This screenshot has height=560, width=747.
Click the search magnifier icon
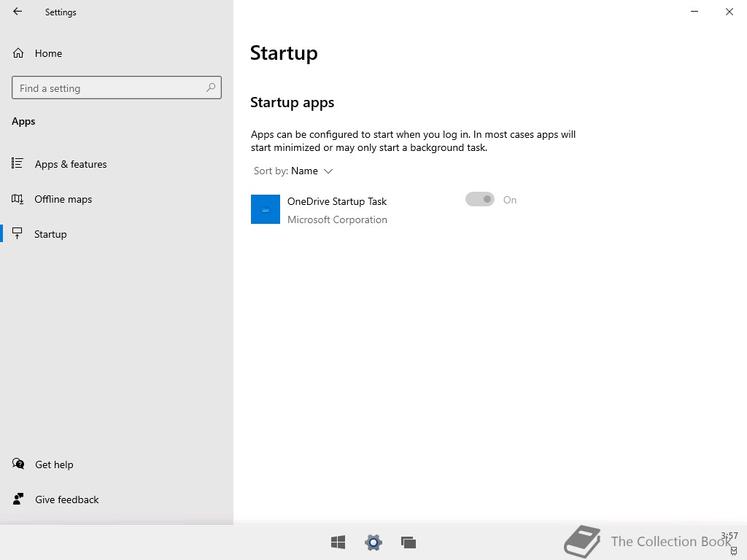pyautogui.click(x=211, y=87)
